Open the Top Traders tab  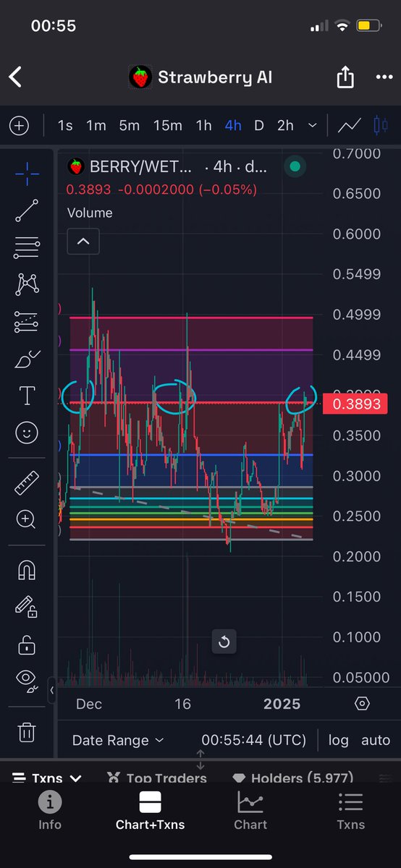point(157,778)
